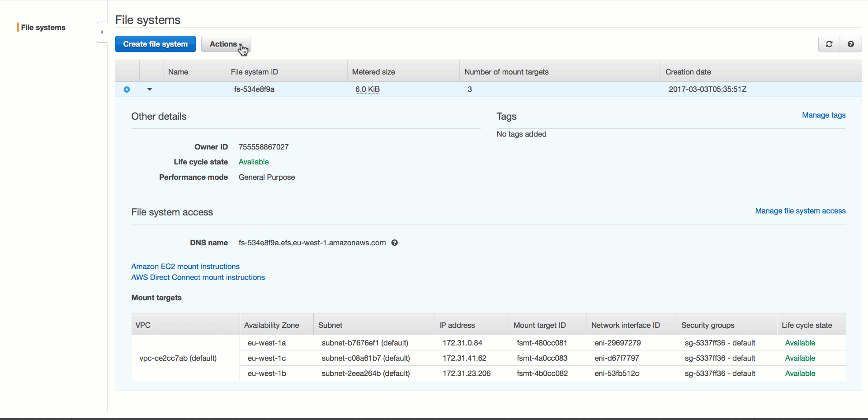Screen dimensions: 868x420
Task: Click Create file system button
Action: 155,44
